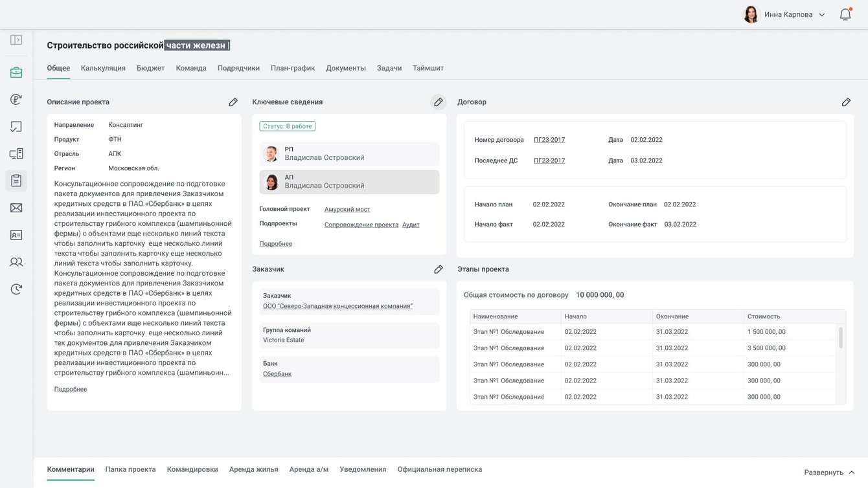The height and width of the screenshot is (488, 868).
Task: Open the contact card icon in sidebar
Action: point(16,235)
